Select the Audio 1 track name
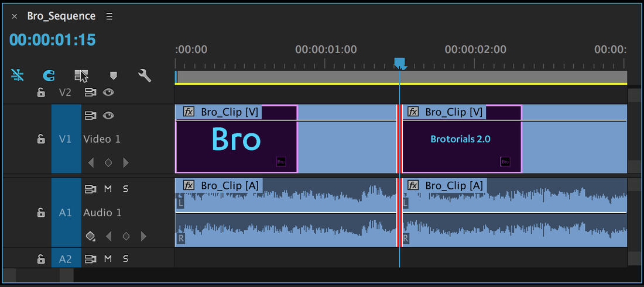This screenshot has height=287, width=644. [102, 212]
